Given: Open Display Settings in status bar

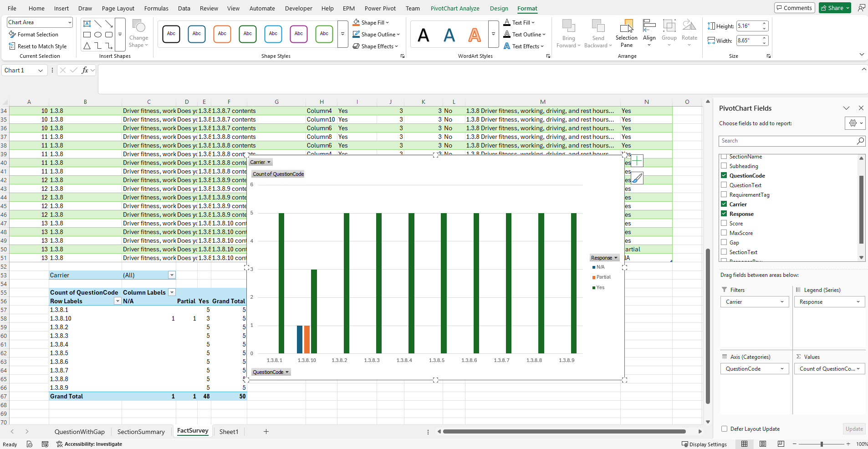Looking at the screenshot, I should (704, 444).
